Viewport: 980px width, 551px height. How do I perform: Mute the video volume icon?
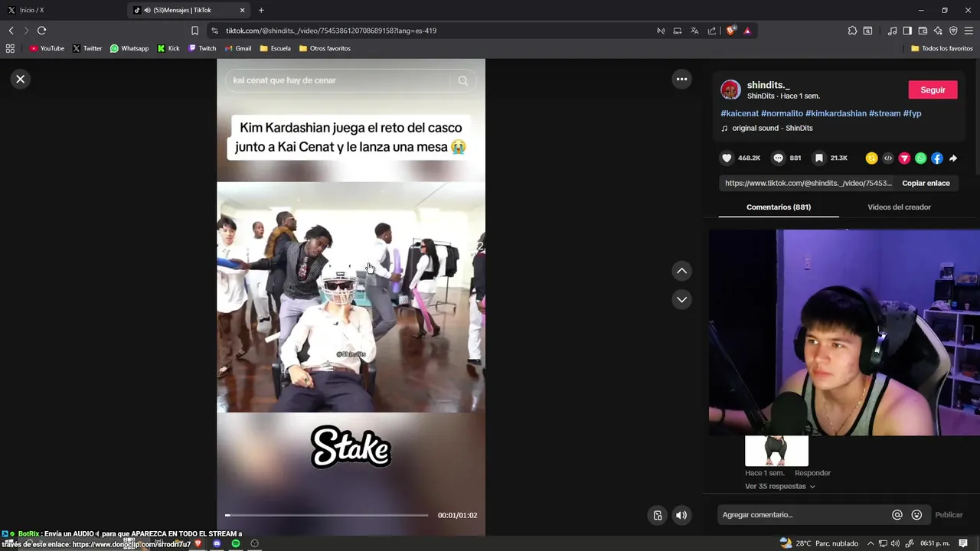[x=681, y=515]
